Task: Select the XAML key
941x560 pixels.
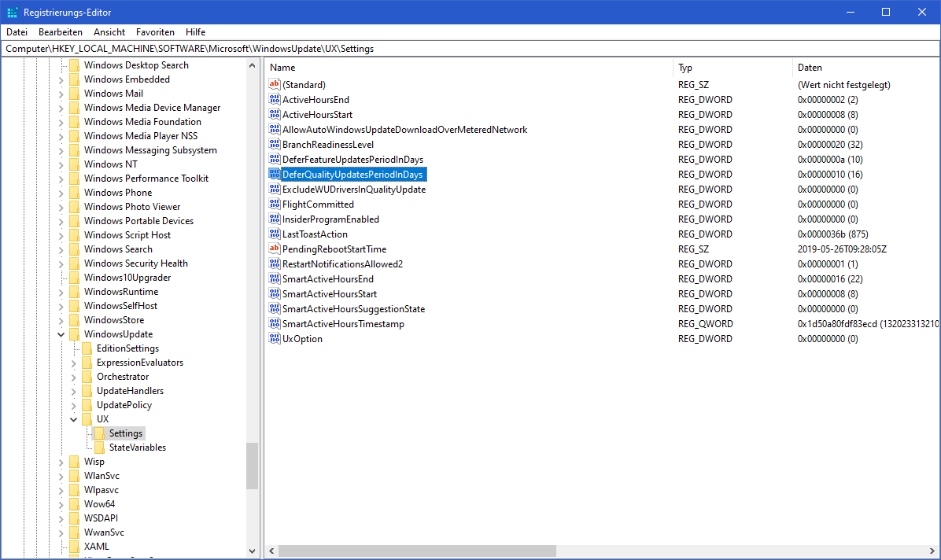Action: [x=97, y=546]
